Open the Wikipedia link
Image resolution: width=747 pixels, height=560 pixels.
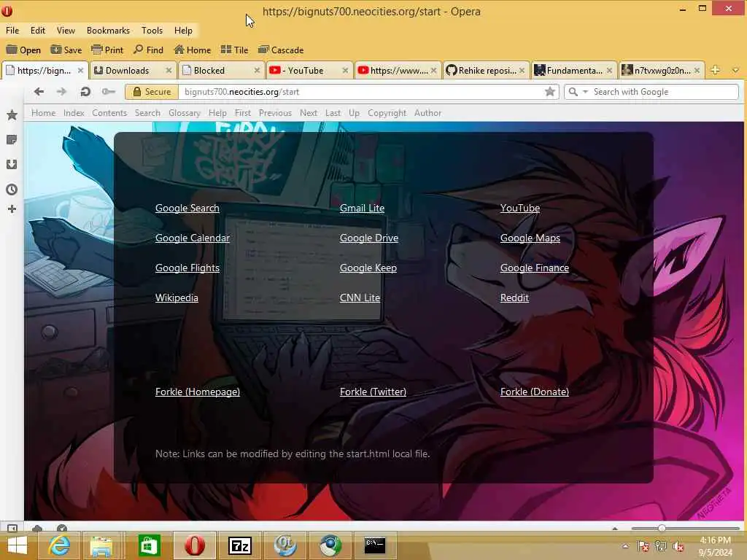pos(177,297)
